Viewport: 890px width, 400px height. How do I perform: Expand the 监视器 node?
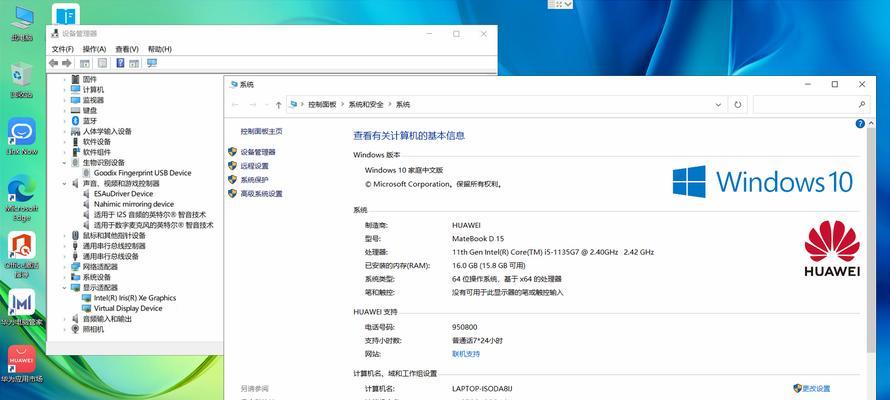pos(65,100)
